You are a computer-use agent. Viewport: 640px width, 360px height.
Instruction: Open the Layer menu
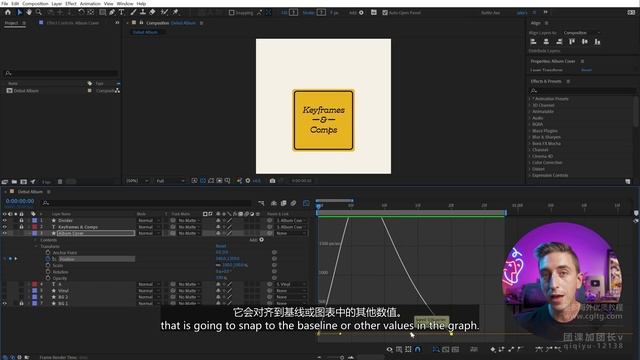point(57,3)
